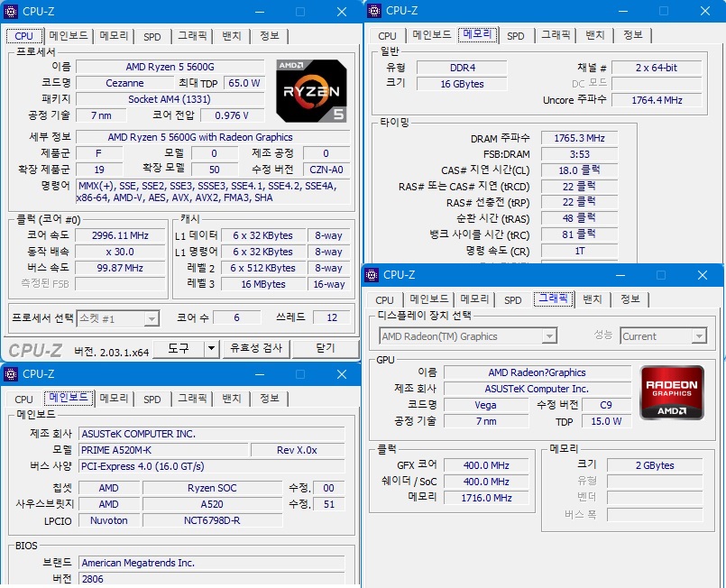
Task: Click the 1716.0 MHz GPU memory clock value
Action: point(486,498)
